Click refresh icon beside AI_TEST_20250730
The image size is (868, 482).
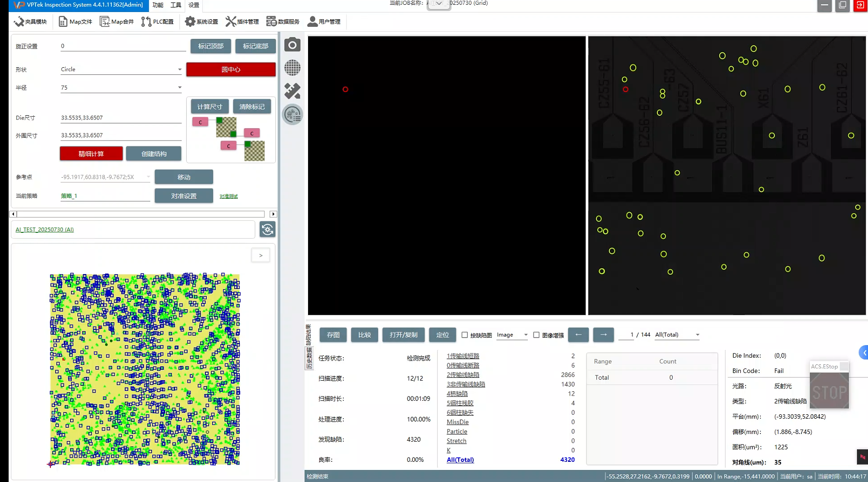coord(267,229)
